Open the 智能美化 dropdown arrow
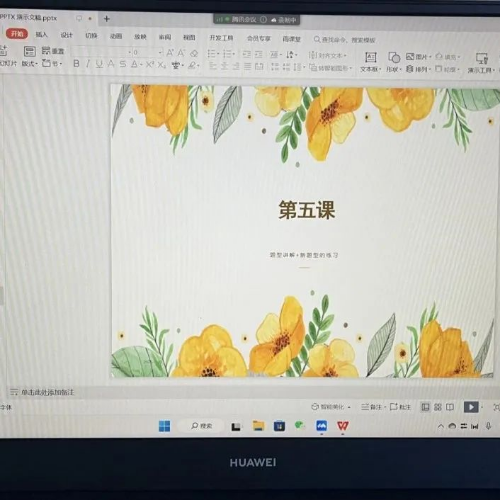 349,407
